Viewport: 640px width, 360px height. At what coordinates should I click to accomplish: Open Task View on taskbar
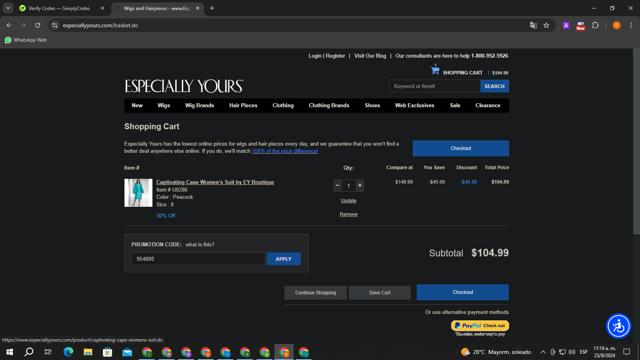[48, 352]
